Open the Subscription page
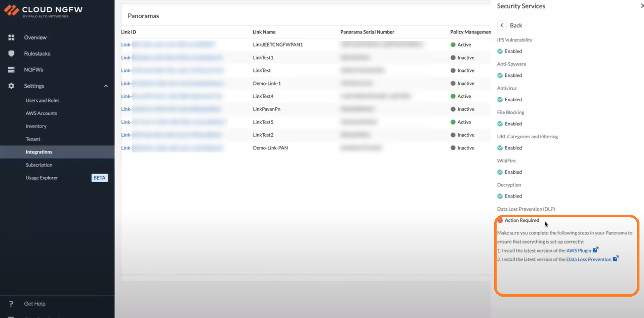The image size is (644, 318). (x=39, y=165)
